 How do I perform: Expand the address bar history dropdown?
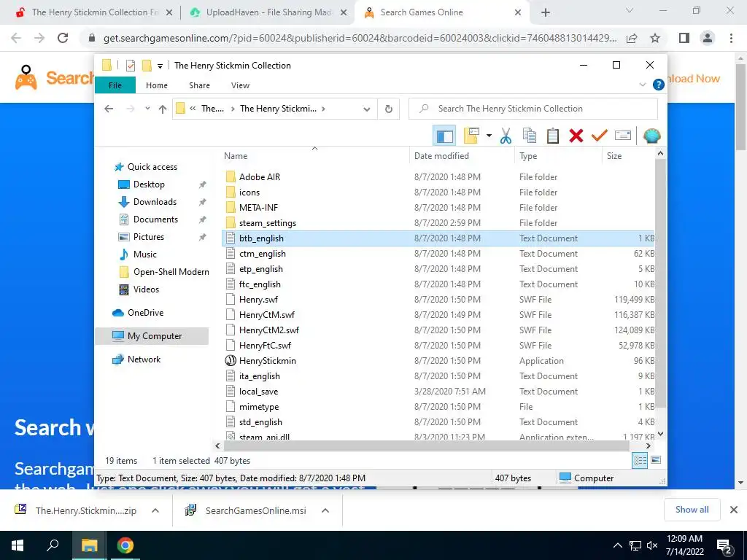point(366,109)
